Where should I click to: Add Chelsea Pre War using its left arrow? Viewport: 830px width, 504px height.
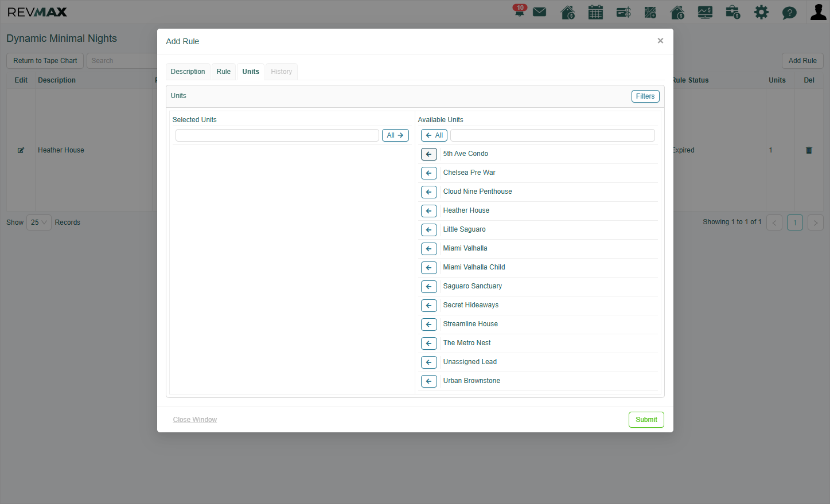(x=428, y=173)
